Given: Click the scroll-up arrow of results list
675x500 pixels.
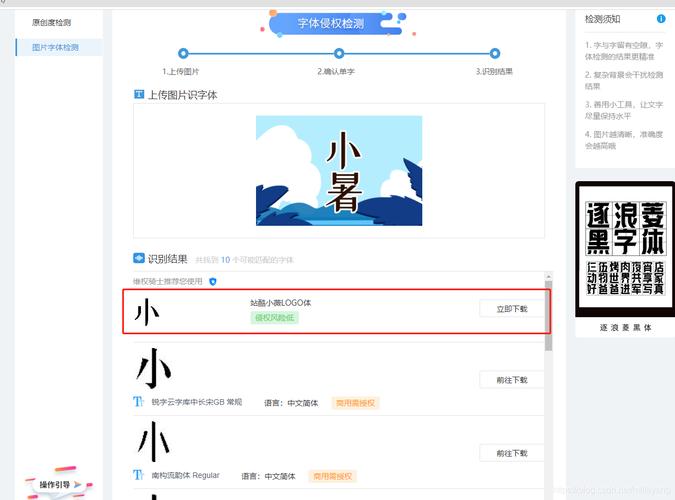Looking at the screenshot, I should click(x=548, y=276).
